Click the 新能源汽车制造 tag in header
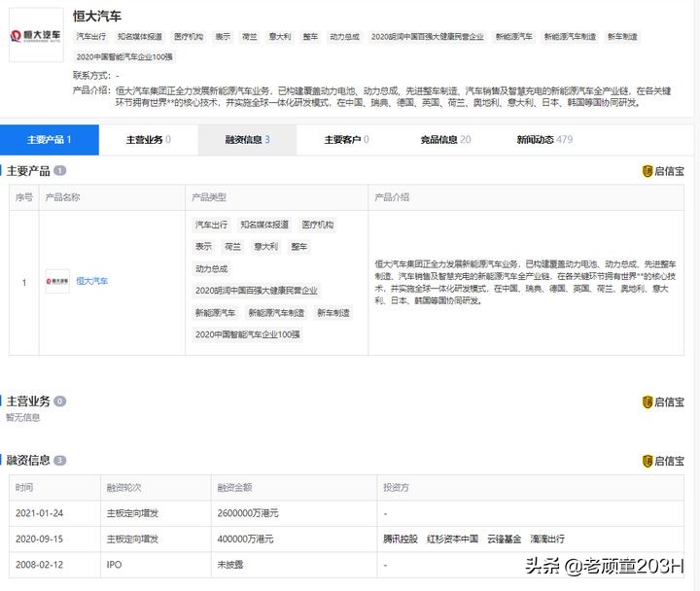700x591 pixels. click(570, 37)
